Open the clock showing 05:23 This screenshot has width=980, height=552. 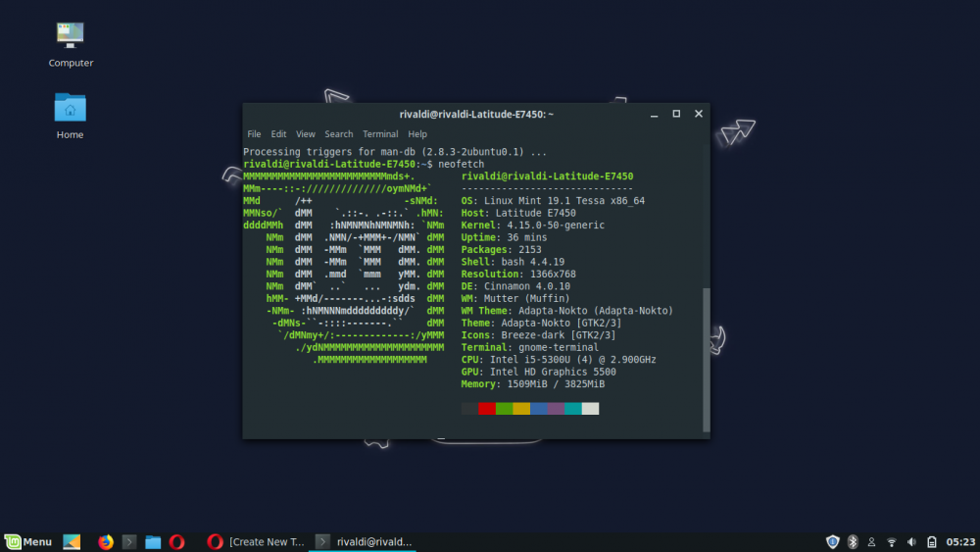[960, 541]
